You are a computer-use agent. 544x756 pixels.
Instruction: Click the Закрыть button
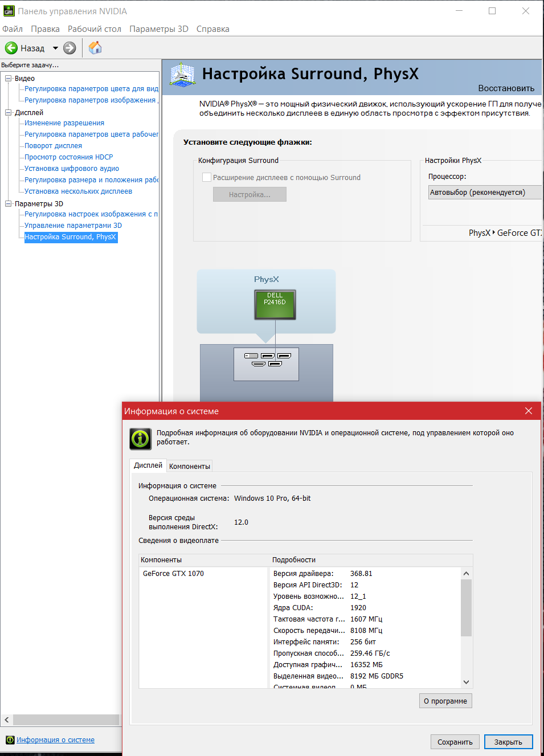click(508, 742)
